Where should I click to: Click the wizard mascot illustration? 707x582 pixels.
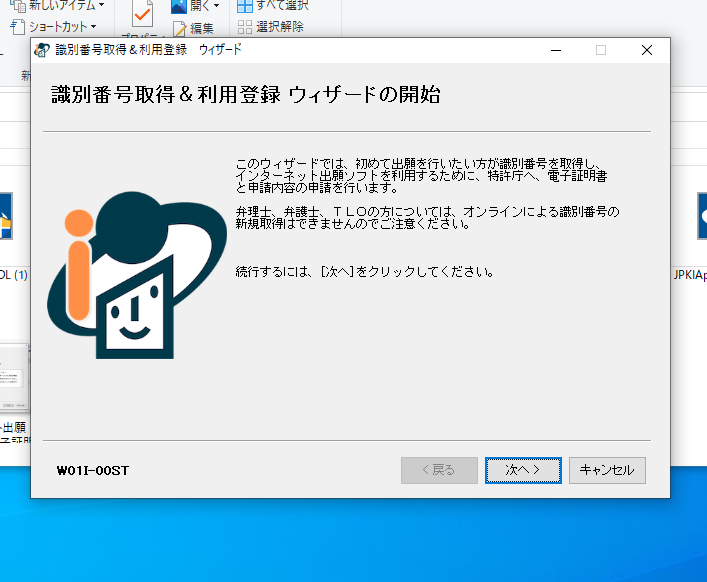click(137, 275)
